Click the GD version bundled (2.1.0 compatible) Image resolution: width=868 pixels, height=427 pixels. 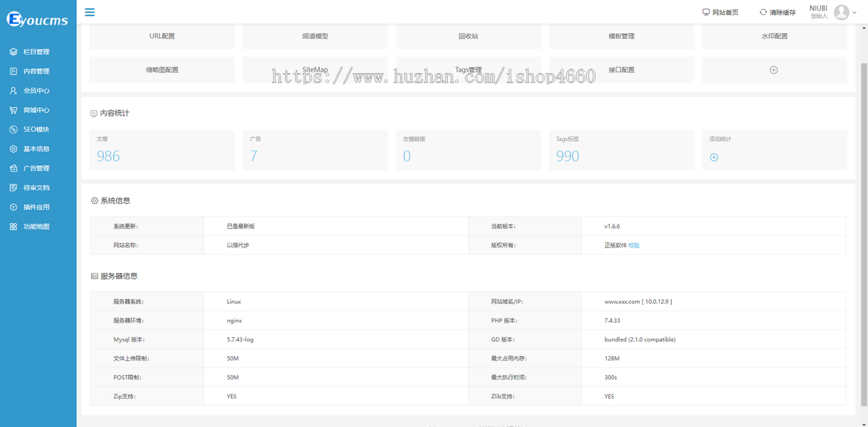pyautogui.click(x=640, y=339)
